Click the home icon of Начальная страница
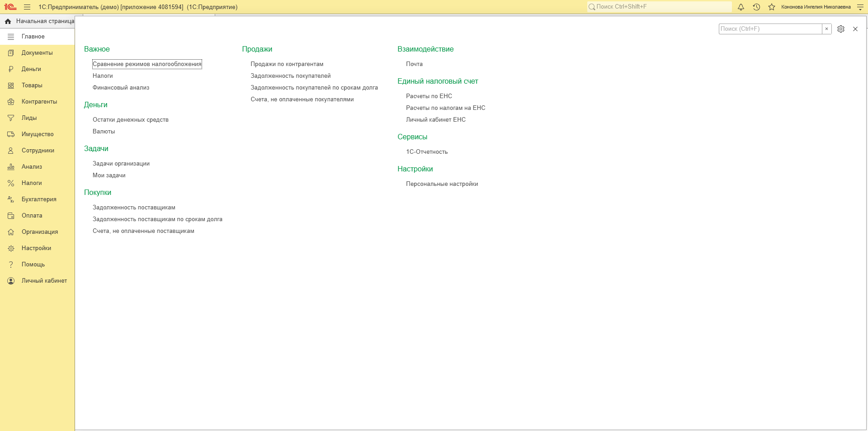 click(x=8, y=21)
